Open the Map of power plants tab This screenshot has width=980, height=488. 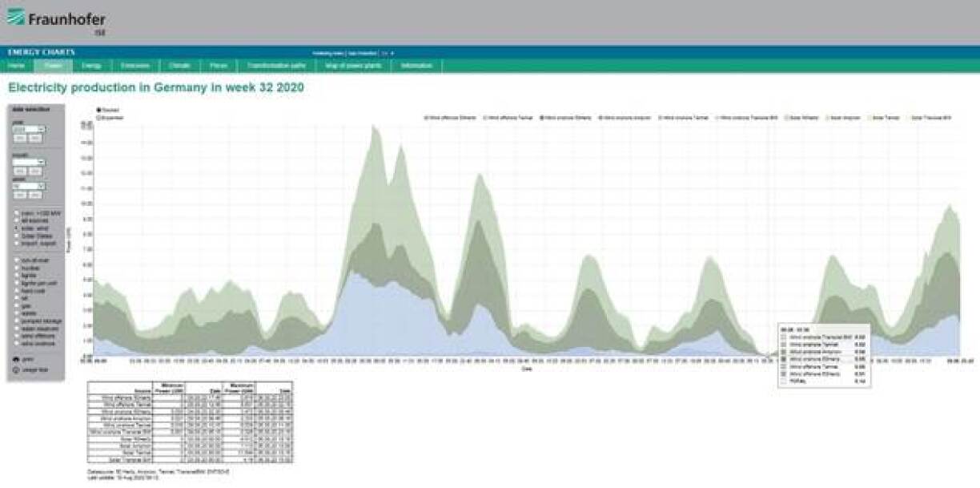click(x=353, y=66)
